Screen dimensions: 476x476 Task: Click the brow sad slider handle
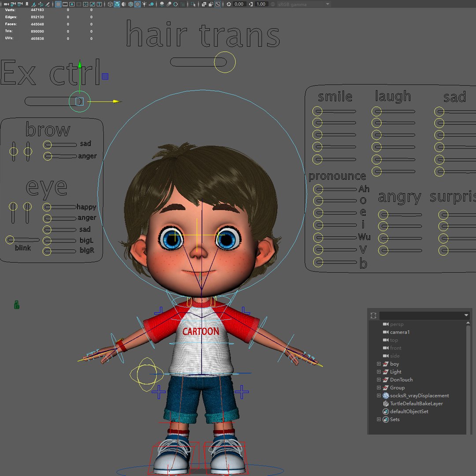pos(47,145)
